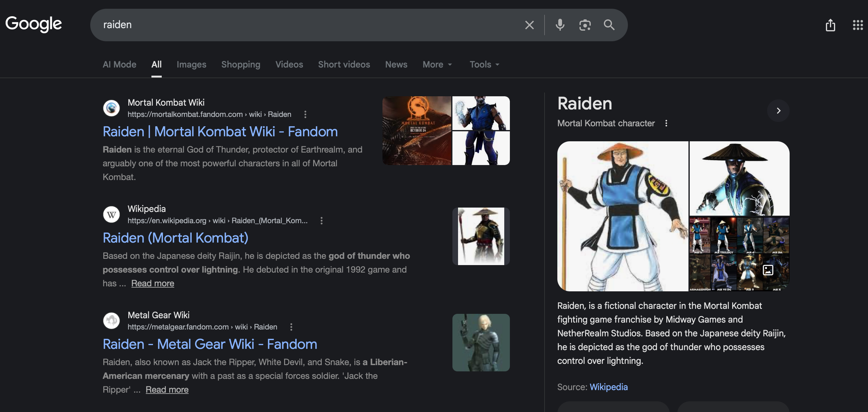Image resolution: width=868 pixels, height=412 pixels.
Task: Submit search with magnifying glass icon
Action: click(x=609, y=25)
